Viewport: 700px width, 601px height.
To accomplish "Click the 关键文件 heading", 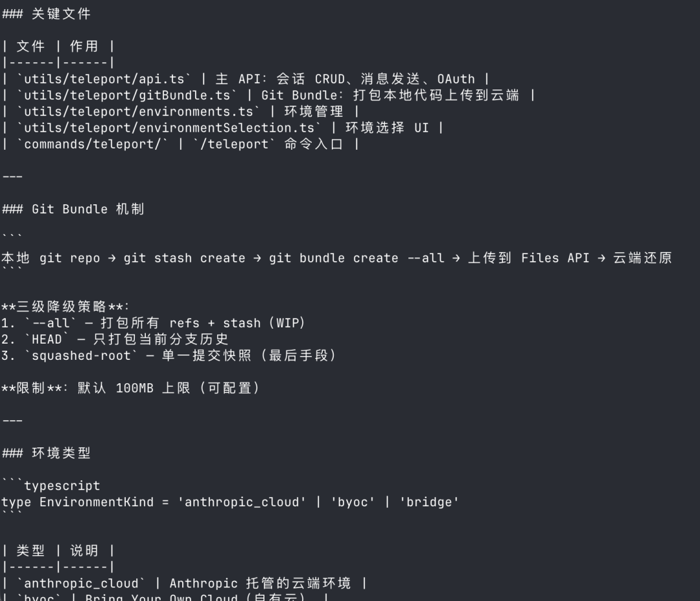I will pos(61,14).
